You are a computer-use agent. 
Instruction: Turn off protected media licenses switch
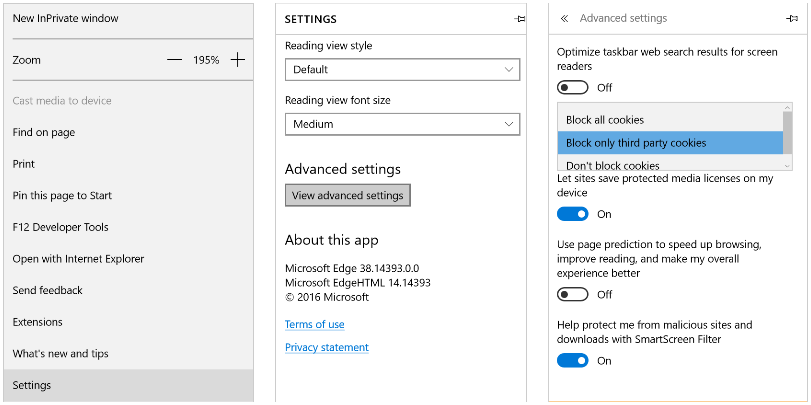[x=573, y=214]
